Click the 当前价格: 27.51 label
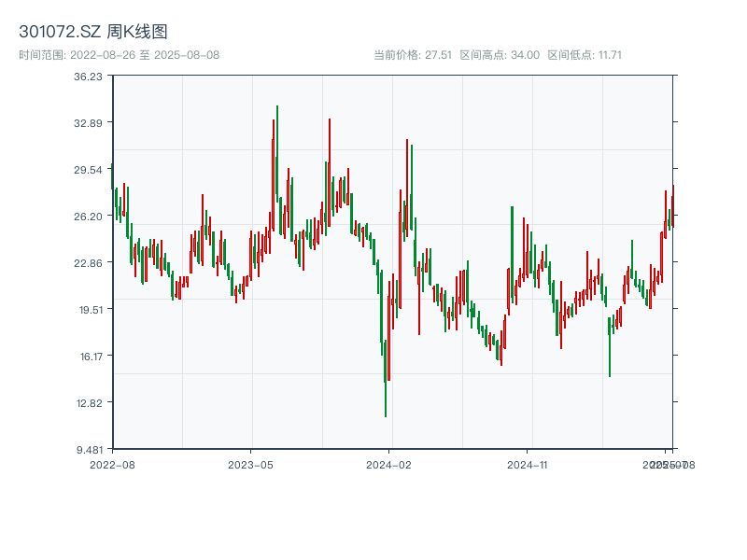 pyautogui.click(x=413, y=55)
